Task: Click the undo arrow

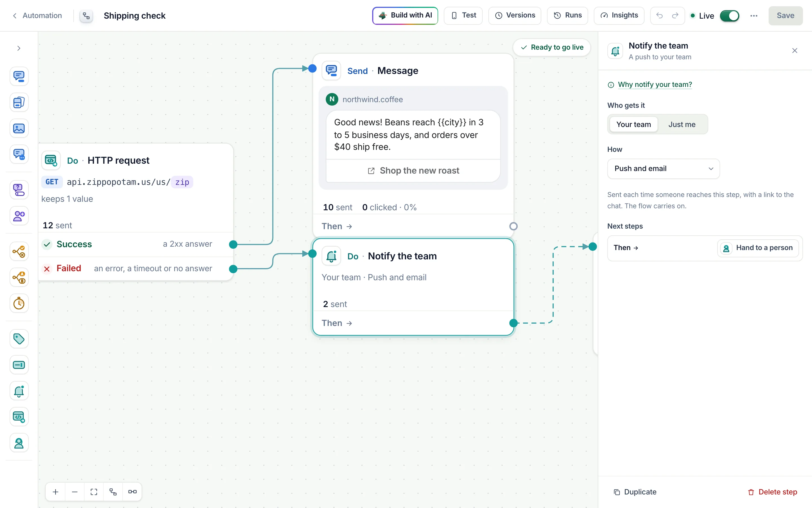Action: (x=659, y=16)
